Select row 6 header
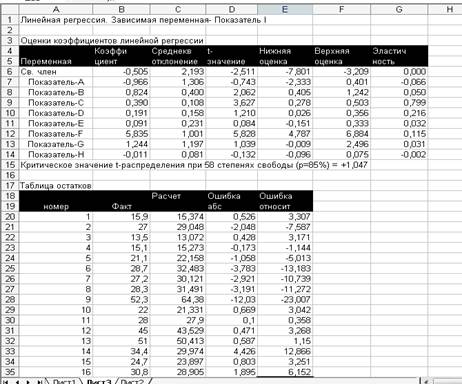The width and height of the screenshot is (462, 384). [10, 72]
